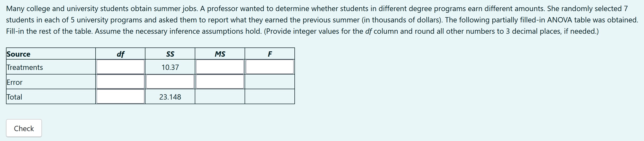Click the Check button to submit answers

click(24, 128)
